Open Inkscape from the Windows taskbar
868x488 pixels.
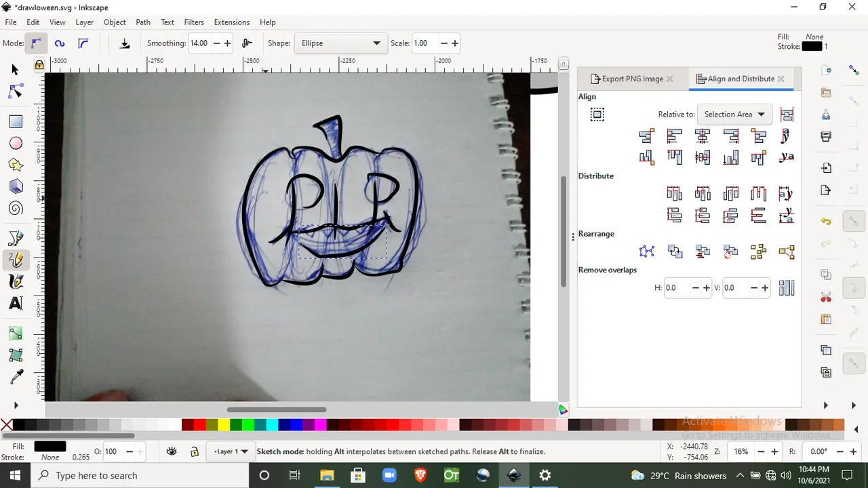coord(513,475)
